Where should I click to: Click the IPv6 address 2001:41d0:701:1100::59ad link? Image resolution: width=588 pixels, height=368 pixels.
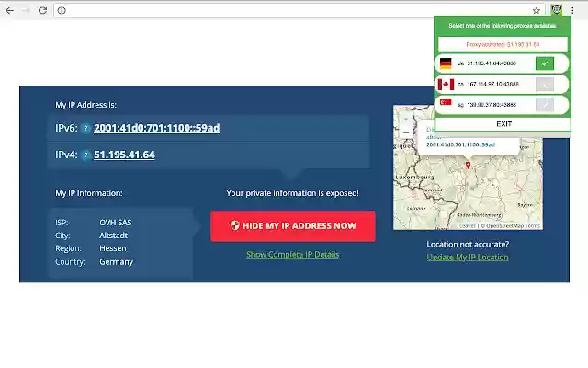[157, 128]
